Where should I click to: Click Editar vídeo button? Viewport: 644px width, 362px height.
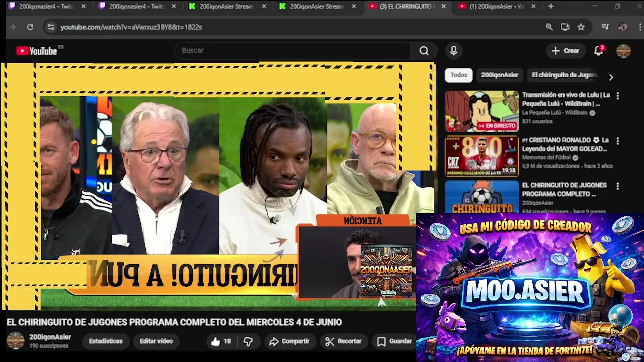point(156,341)
